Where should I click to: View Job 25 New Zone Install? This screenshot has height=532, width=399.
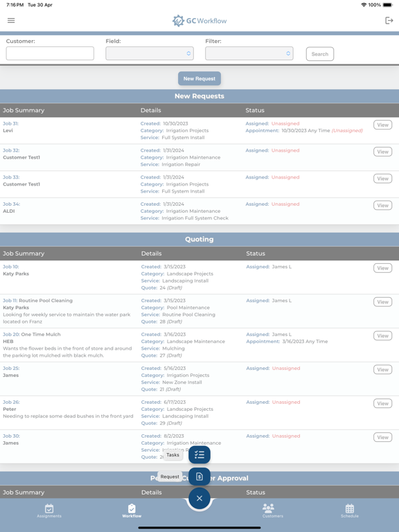382,369
